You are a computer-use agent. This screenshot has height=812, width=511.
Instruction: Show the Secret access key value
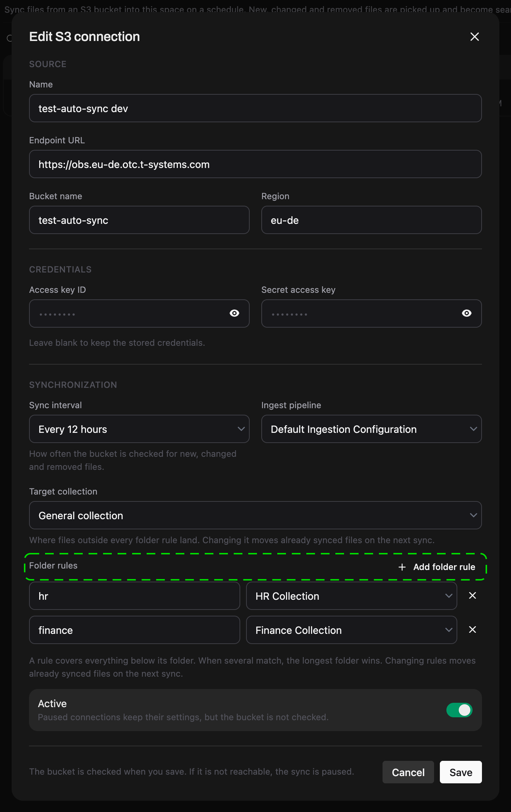467,313
